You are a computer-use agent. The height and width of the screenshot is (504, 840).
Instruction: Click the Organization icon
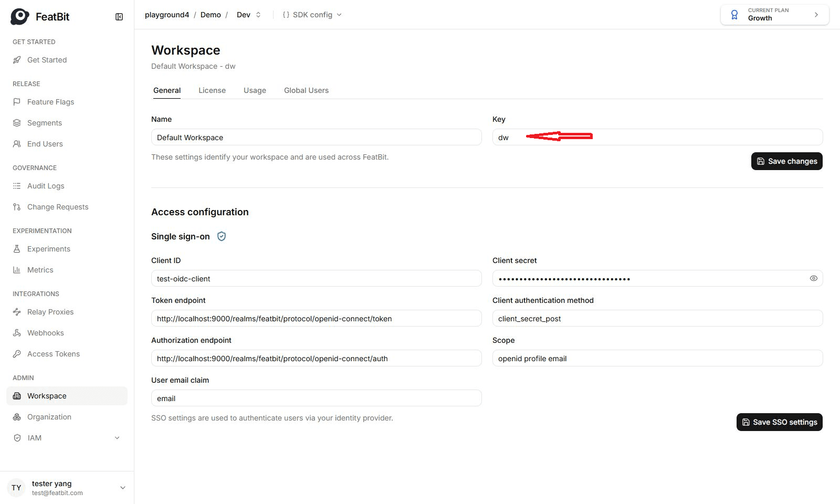pyautogui.click(x=17, y=417)
